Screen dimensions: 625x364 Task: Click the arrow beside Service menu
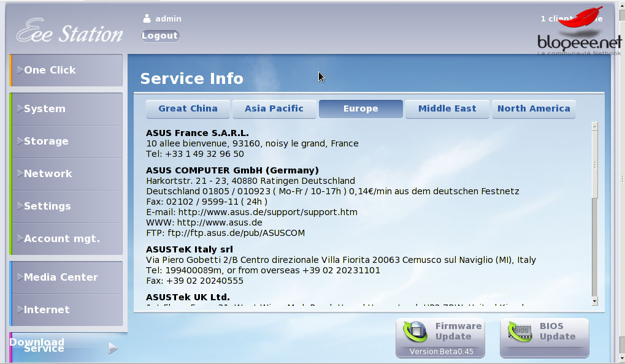click(113, 348)
